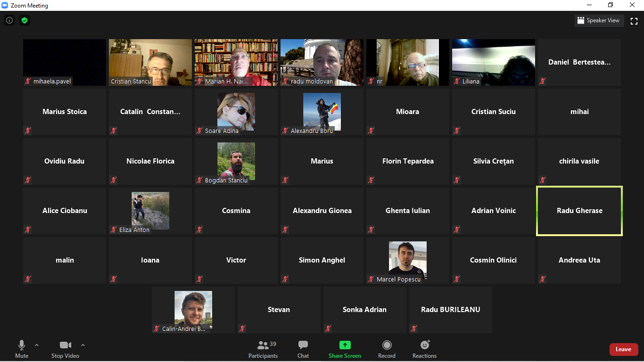This screenshot has height=362, width=644.
Task: Select the Catalin Constan... tile
Action: 150,112
